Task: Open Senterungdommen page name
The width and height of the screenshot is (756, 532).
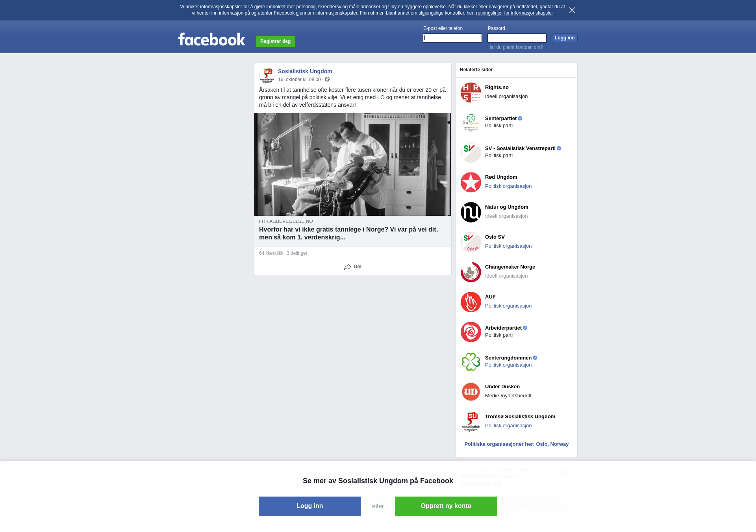Action: [x=508, y=358]
